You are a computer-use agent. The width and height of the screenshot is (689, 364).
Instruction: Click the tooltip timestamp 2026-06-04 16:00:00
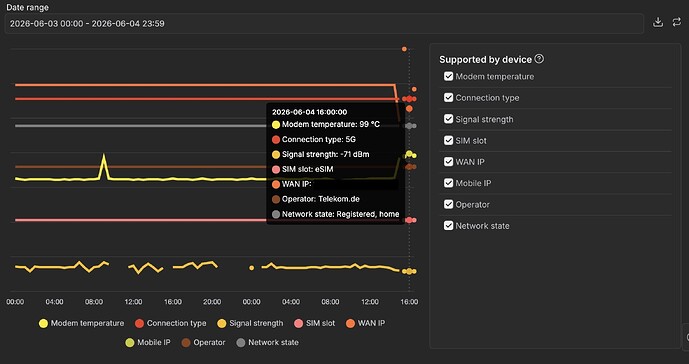[x=309, y=112]
